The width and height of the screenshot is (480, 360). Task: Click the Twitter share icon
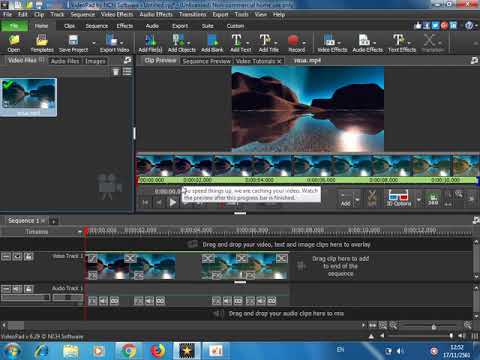[x=435, y=26]
